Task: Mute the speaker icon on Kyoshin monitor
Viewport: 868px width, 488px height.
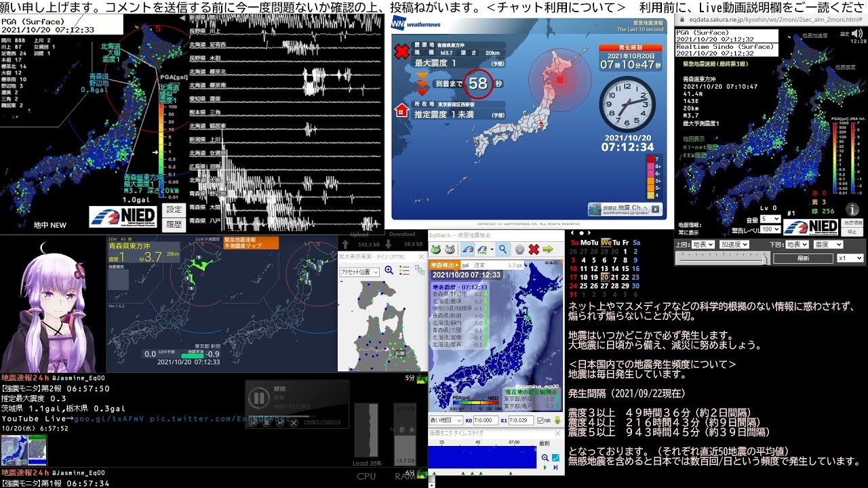Action: [857, 33]
